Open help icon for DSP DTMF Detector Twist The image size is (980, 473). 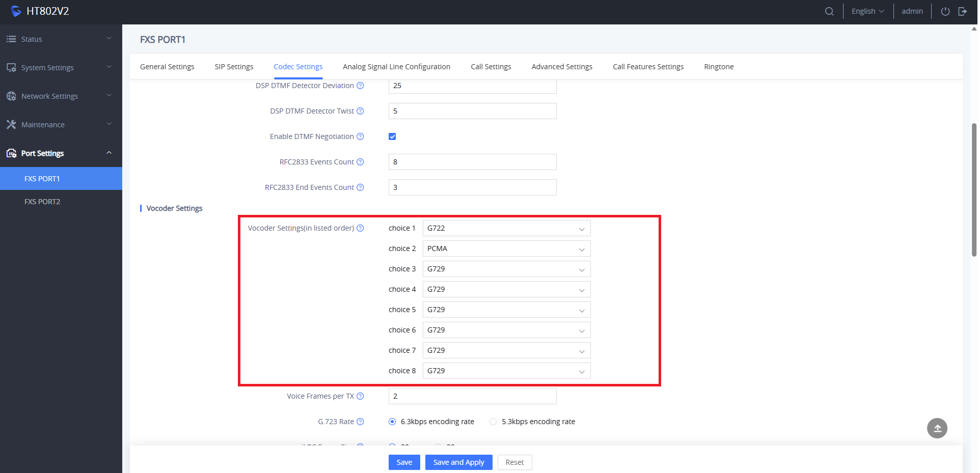360,111
